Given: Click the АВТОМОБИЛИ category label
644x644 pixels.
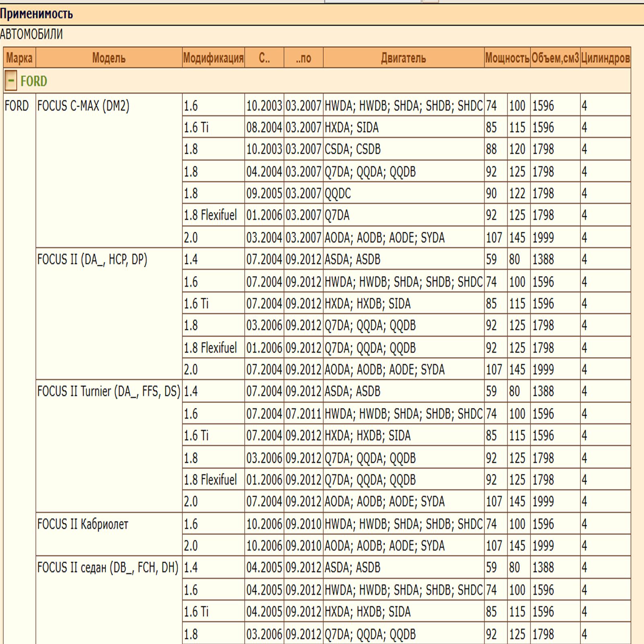Looking at the screenshot, I should [31, 34].
